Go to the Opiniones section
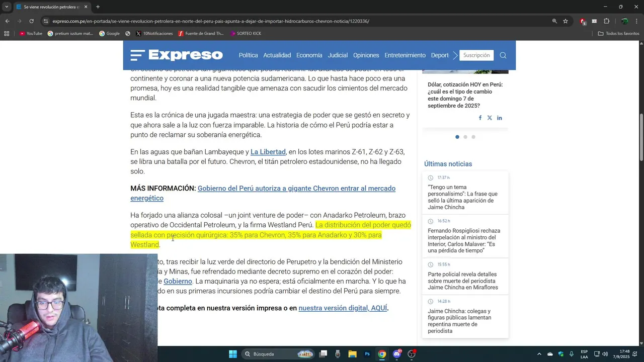The height and width of the screenshot is (362, 644). (x=366, y=55)
